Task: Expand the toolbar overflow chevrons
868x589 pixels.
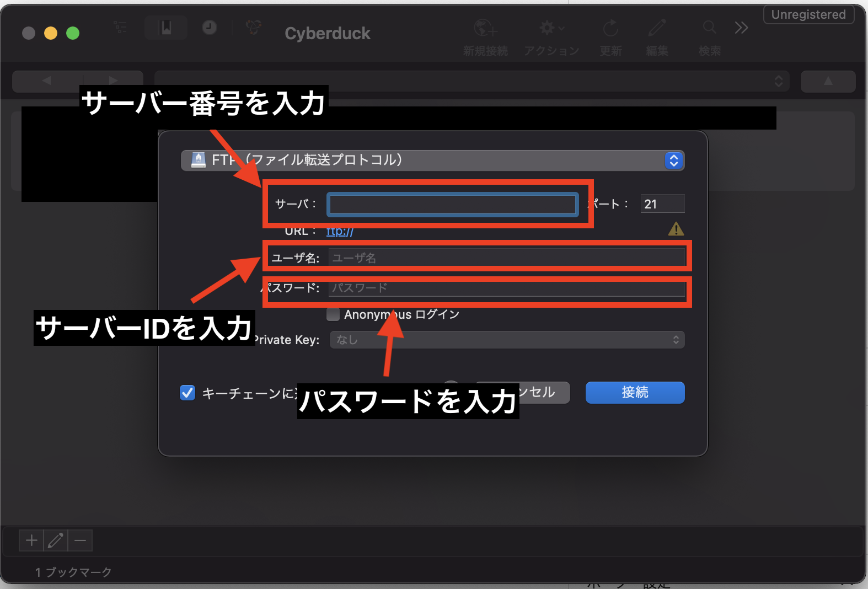Action: pyautogui.click(x=741, y=28)
